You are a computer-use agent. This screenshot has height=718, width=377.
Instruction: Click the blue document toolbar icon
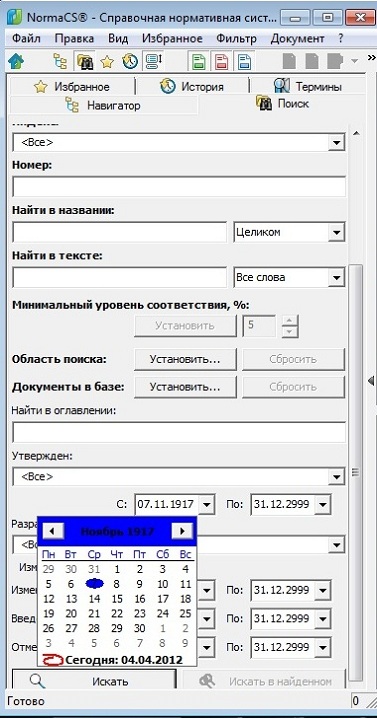(x=244, y=61)
